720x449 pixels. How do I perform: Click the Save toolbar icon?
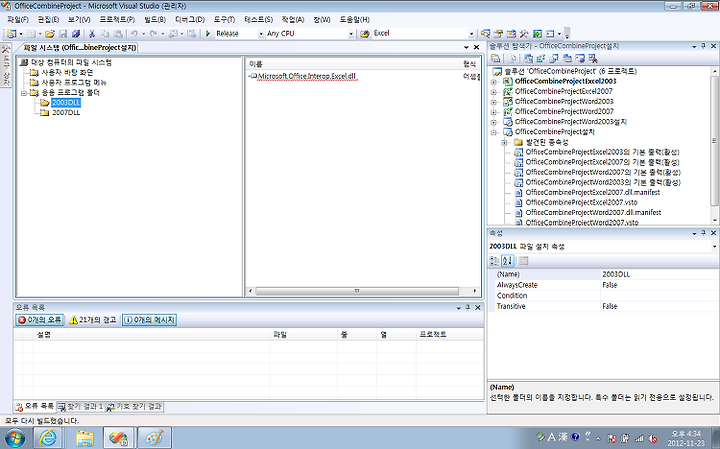pos(63,34)
